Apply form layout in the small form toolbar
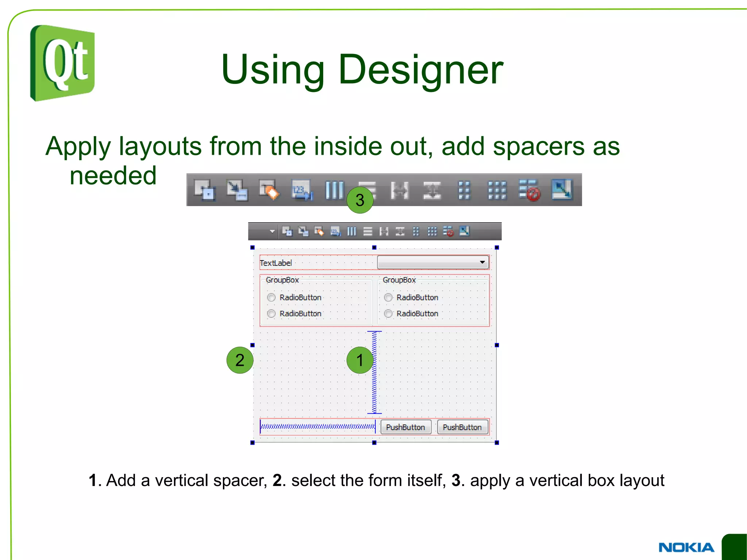The width and height of the screenshot is (747, 560). click(416, 231)
